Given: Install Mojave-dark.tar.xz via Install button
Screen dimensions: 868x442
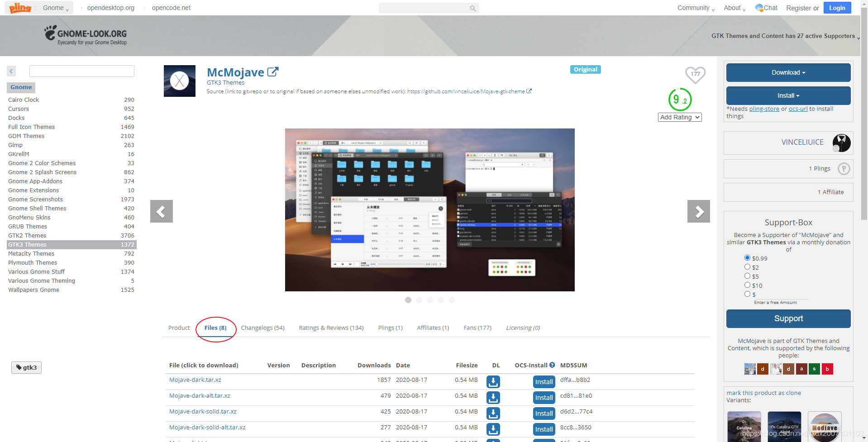Looking at the screenshot, I should [544, 382].
